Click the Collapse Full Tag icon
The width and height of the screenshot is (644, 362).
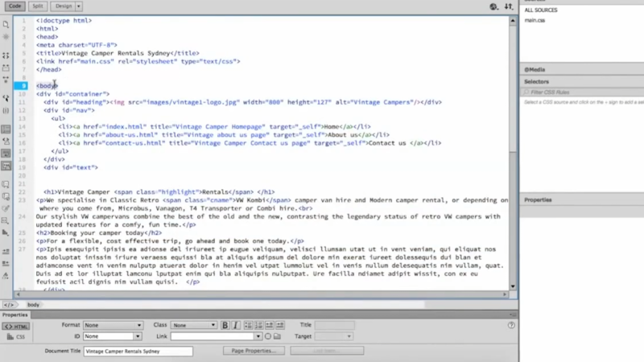coord(6,56)
